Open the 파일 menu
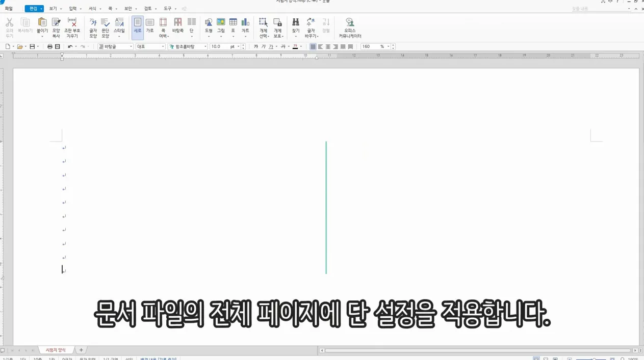The width and height of the screenshot is (644, 360). (x=9, y=9)
